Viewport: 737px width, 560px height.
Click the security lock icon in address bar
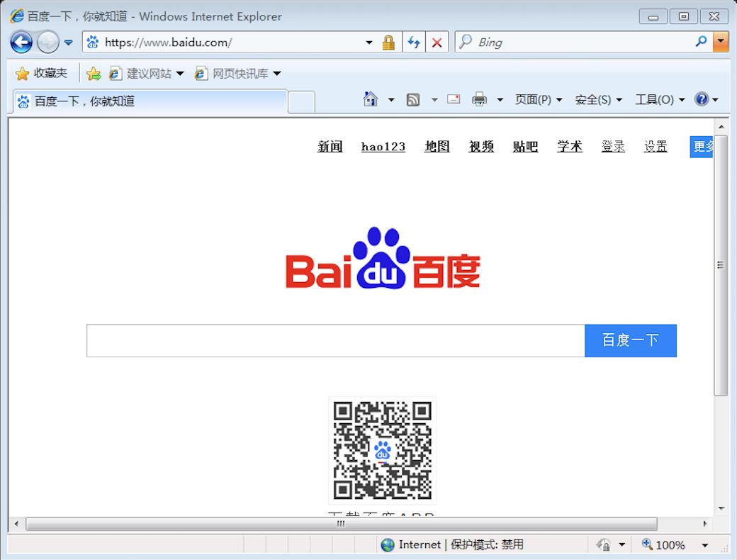click(x=389, y=42)
